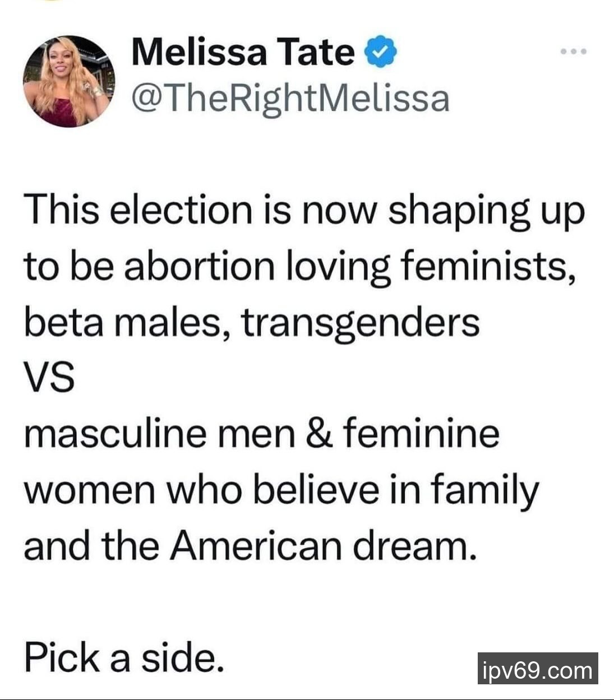Click the blue verified checkmark badge
Image resolution: width=614 pixels, height=700 pixels.
coord(381,53)
